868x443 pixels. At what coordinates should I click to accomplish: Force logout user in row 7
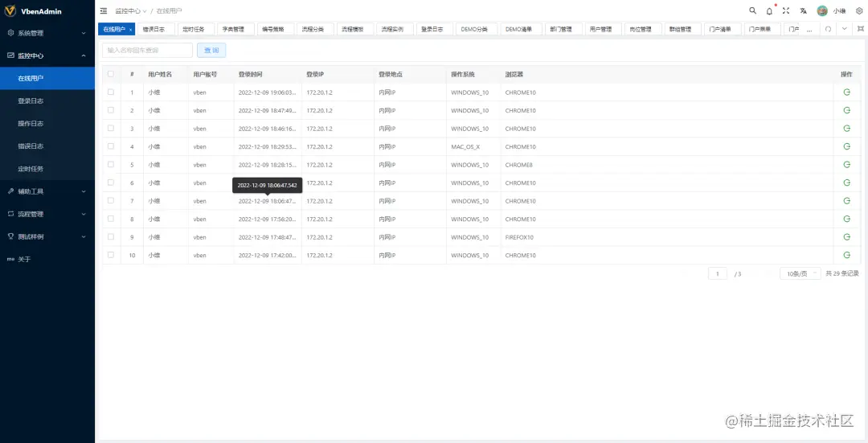(x=846, y=201)
